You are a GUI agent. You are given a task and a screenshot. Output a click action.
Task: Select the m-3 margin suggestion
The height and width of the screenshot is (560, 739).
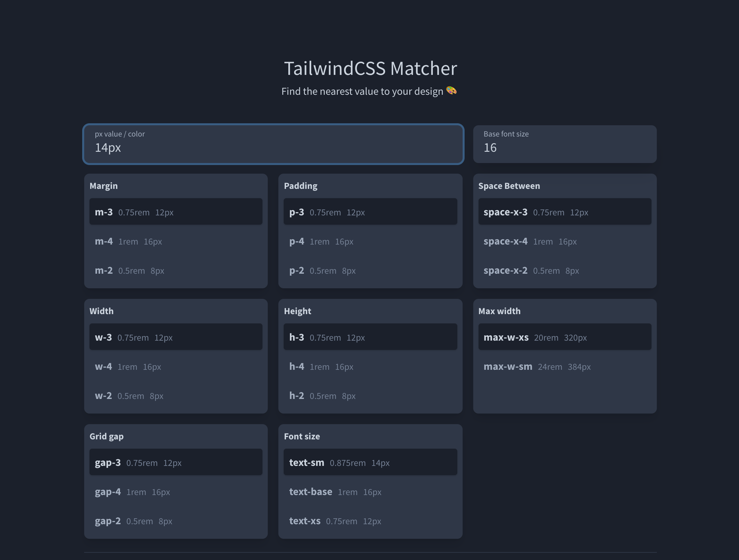175,211
